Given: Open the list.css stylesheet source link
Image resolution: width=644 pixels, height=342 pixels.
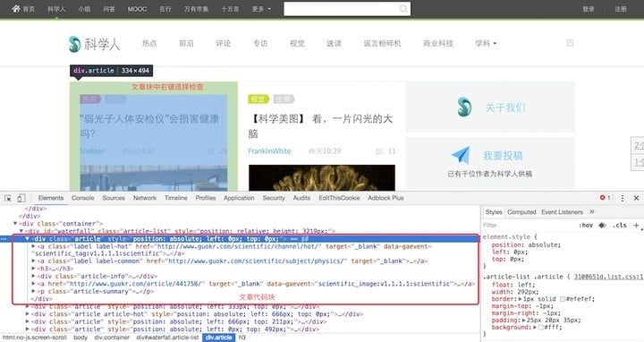Looking at the screenshot, I should [x=608, y=277].
